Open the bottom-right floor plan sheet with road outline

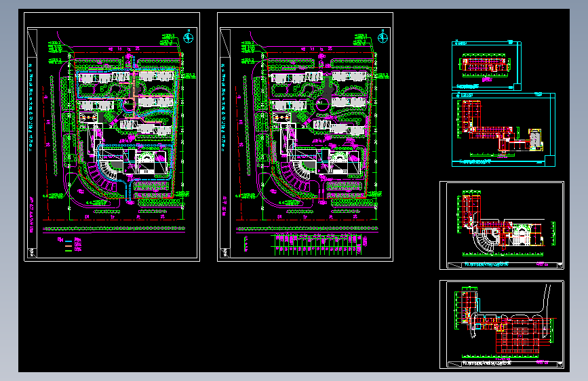502,324
